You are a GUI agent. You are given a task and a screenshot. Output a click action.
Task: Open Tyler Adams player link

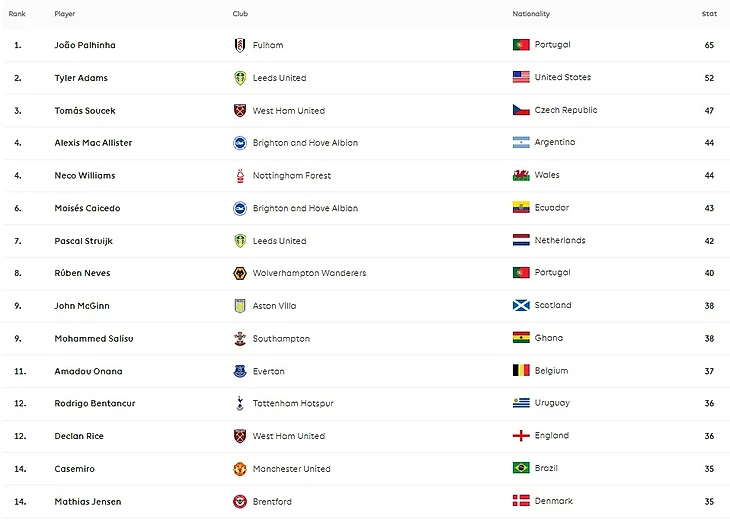(81, 78)
